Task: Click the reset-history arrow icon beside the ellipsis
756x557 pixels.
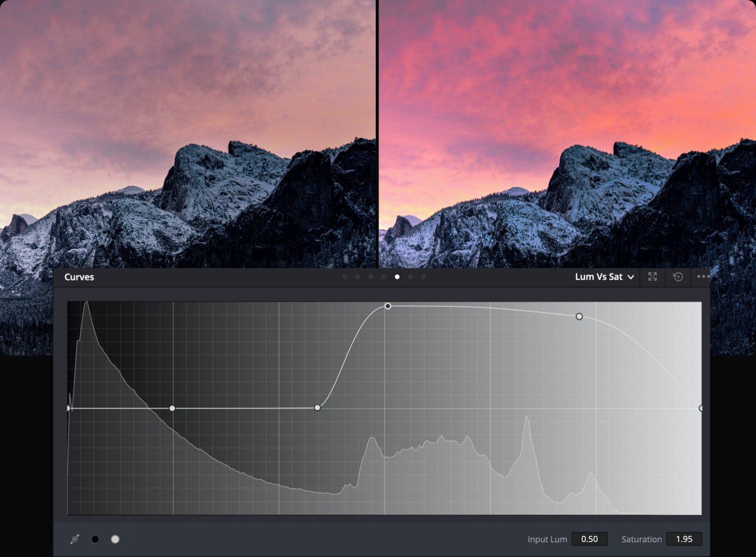Action: (x=678, y=277)
